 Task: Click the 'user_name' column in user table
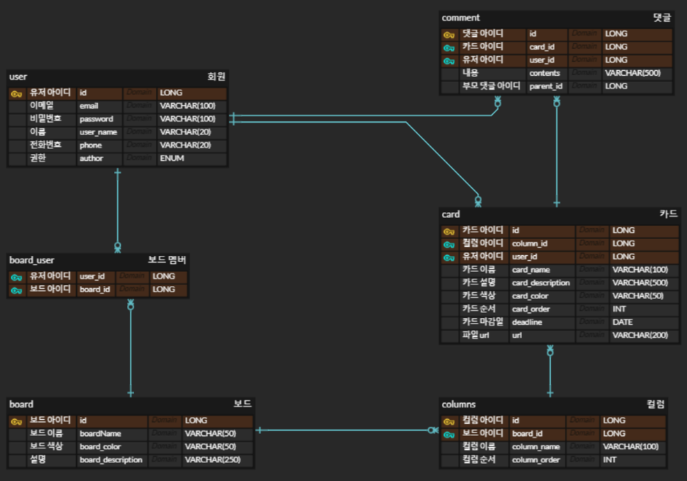(98, 132)
